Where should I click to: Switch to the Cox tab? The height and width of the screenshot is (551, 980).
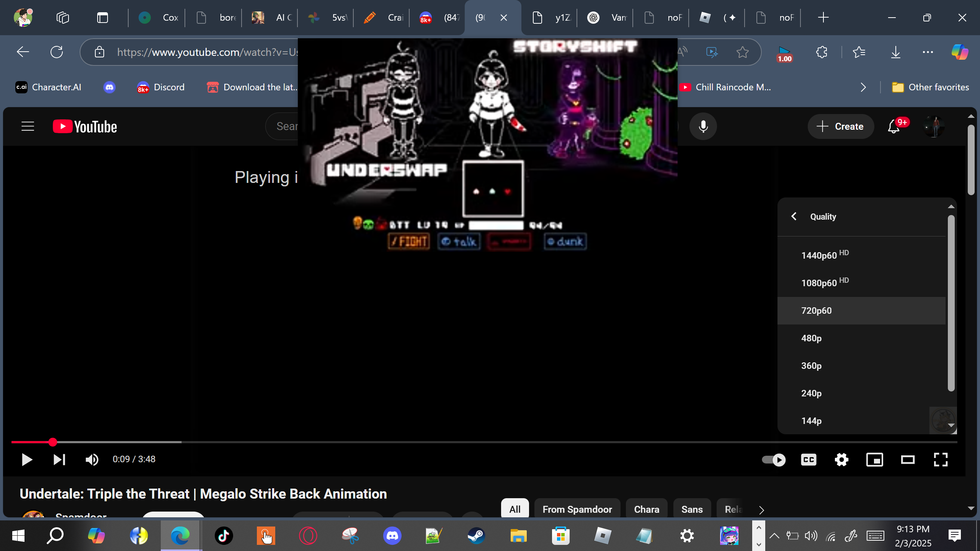point(158,18)
